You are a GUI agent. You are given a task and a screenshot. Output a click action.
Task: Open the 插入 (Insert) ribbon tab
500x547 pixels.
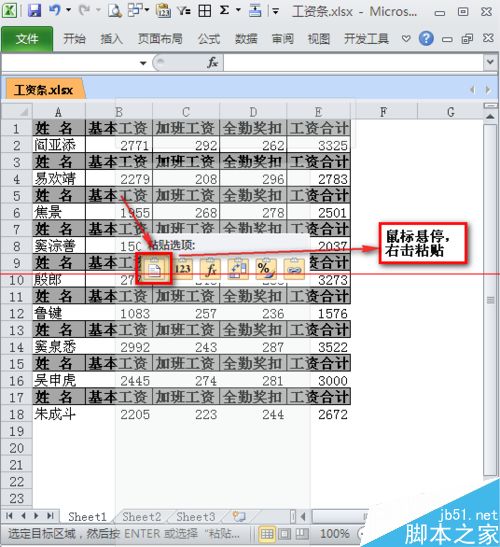111,38
